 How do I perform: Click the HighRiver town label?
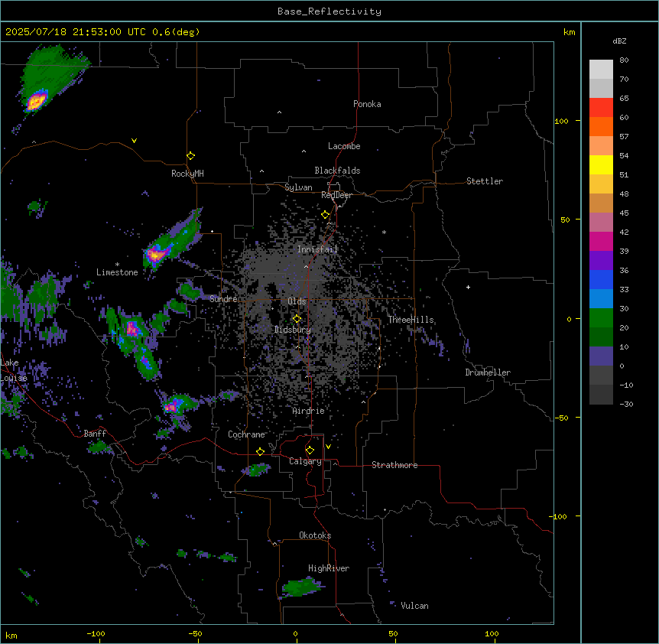click(x=329, y=568)
